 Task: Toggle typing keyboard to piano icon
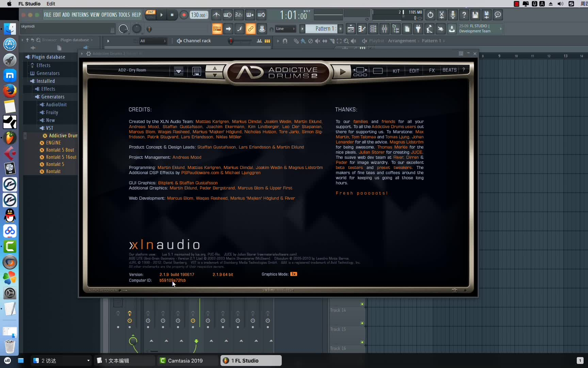pos(217,29)
